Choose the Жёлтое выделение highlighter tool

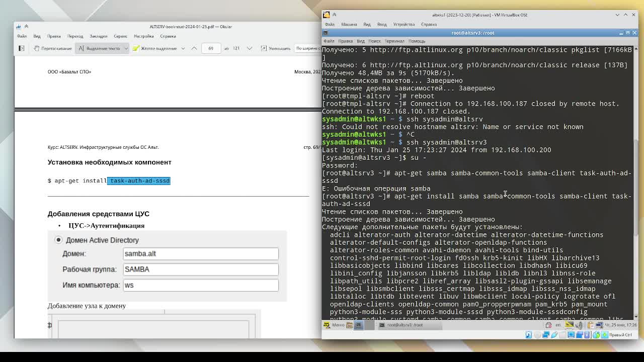(155, 48)
